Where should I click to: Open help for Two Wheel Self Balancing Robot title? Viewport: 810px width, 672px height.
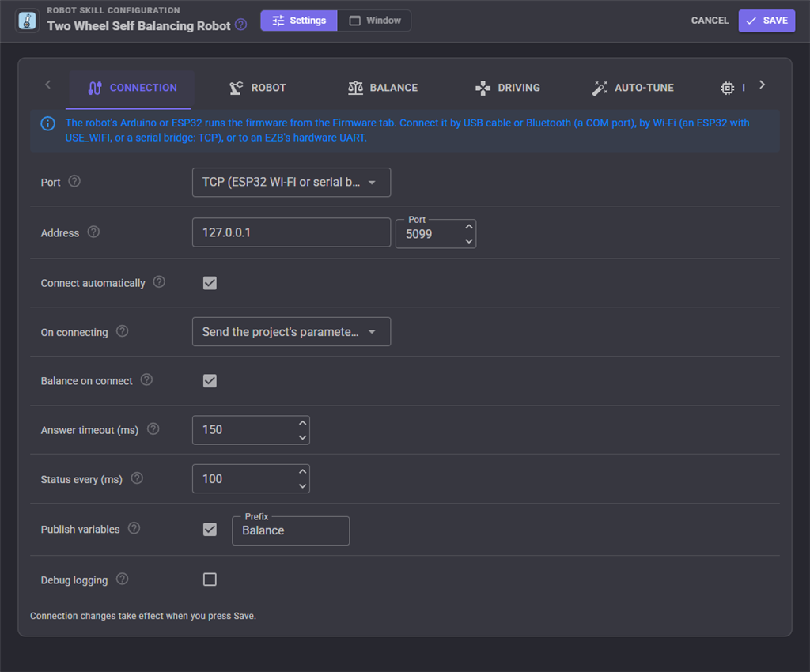240,25
